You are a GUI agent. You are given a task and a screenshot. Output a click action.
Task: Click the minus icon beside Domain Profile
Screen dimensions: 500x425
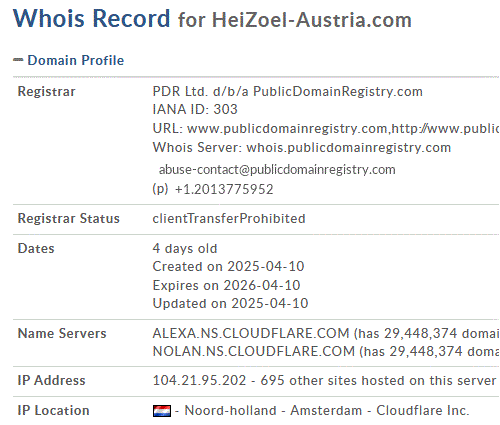click(x=18, y=60)
